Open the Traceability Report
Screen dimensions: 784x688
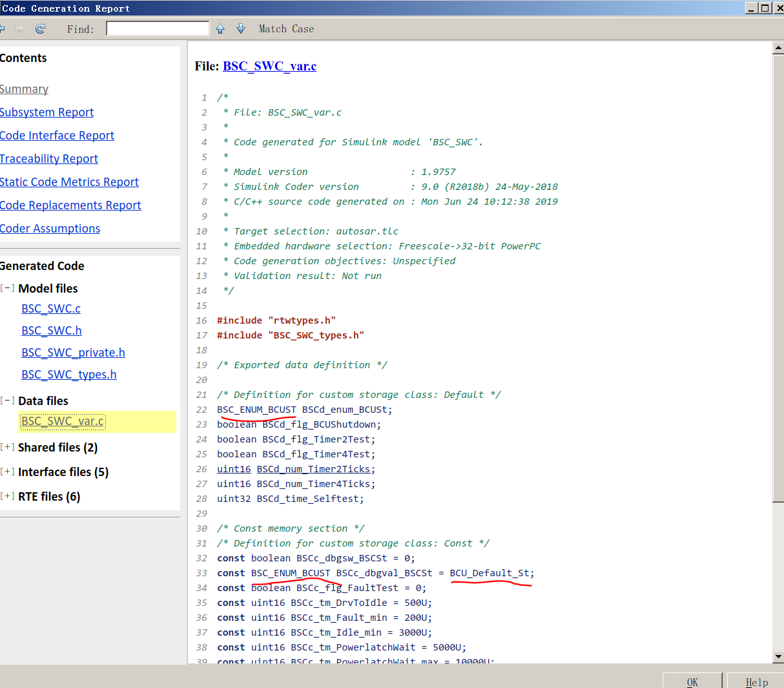[49, 159]
